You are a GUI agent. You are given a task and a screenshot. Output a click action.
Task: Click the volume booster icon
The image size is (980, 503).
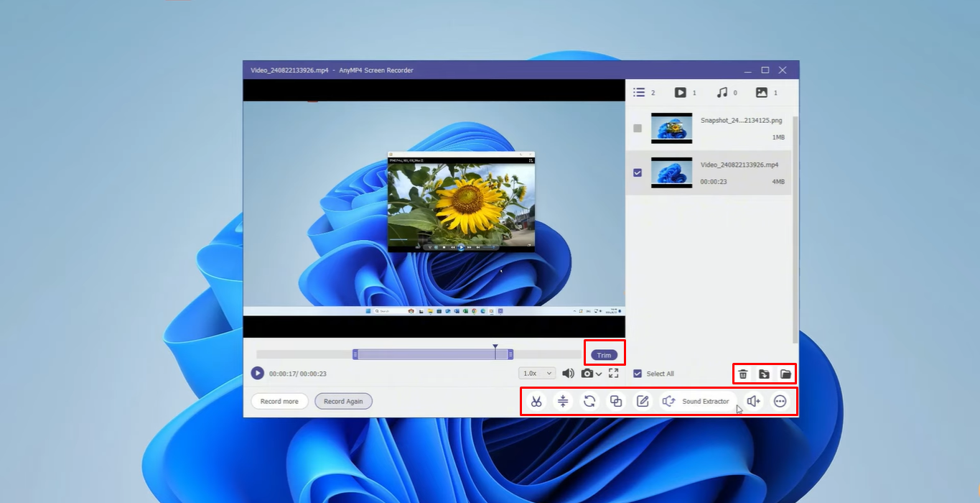click(x=753, y=401)
